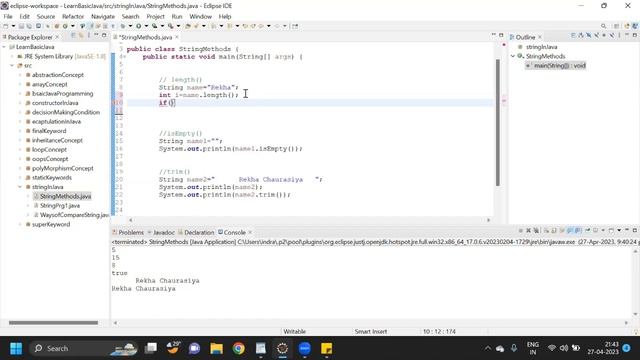Close the Console tab
This screenshot has width=640, height=360.
click(250, 232)
